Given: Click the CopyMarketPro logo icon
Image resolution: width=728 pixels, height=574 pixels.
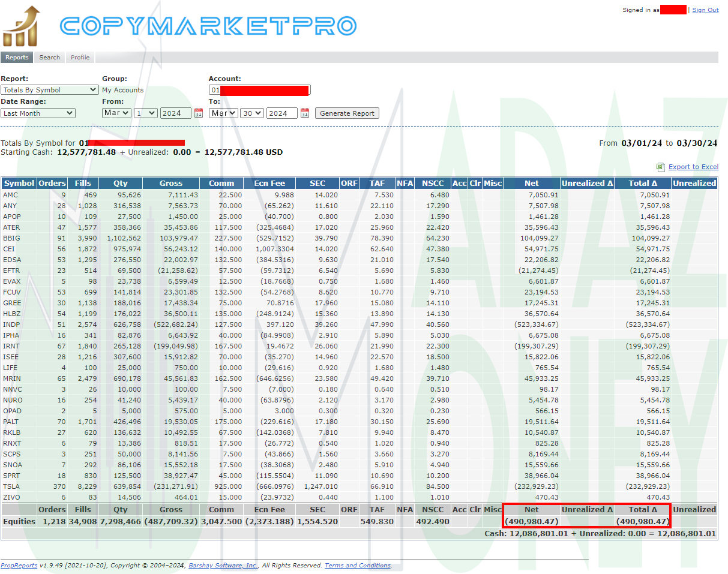Looking at the screenshot, I should [22, 26].
